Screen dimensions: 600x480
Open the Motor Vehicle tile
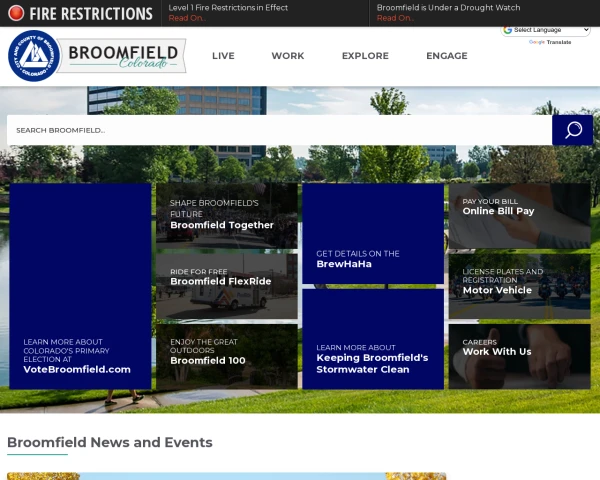(x=520, y=286)
